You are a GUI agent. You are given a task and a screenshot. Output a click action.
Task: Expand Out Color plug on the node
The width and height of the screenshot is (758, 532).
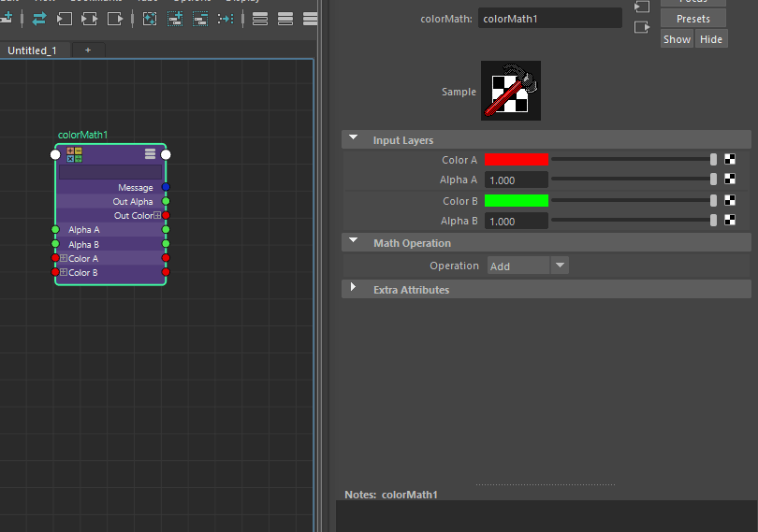coord(157,216)
